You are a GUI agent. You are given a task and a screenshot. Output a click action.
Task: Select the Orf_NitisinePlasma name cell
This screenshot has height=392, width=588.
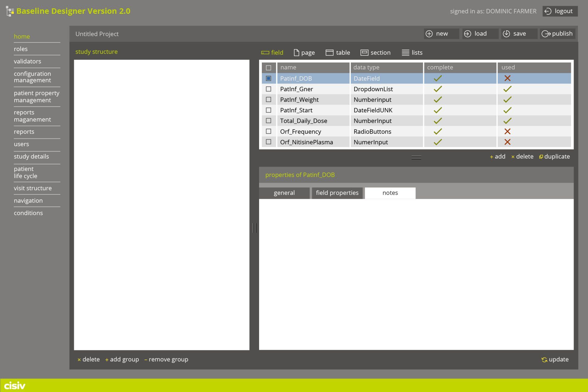click(313, 142)
